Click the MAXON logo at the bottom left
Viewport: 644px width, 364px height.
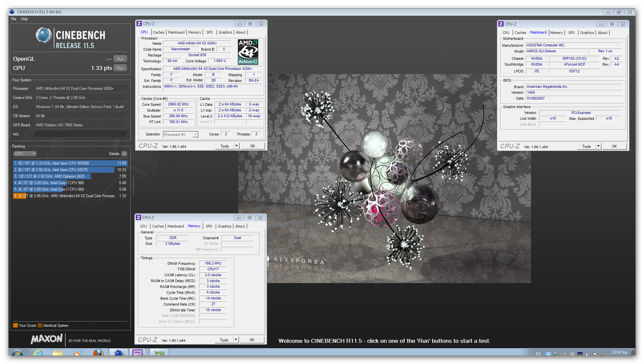[x=47, y=339]
